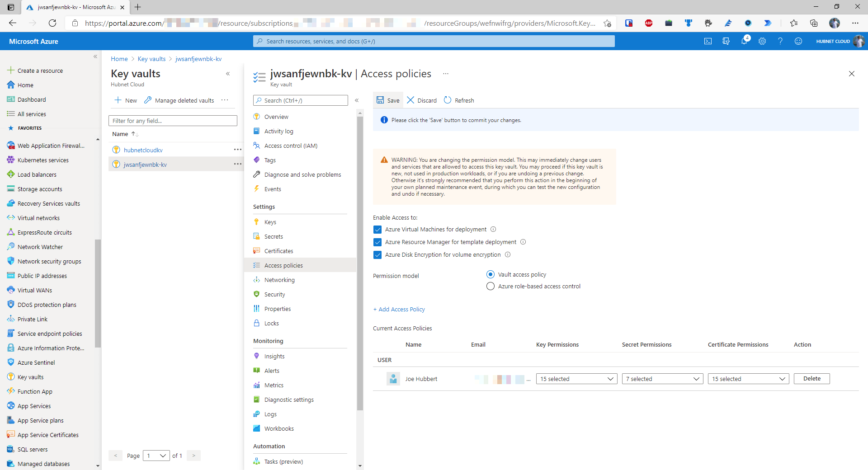
Task: Select Vault access policy radio button
Action: (491, 274)
